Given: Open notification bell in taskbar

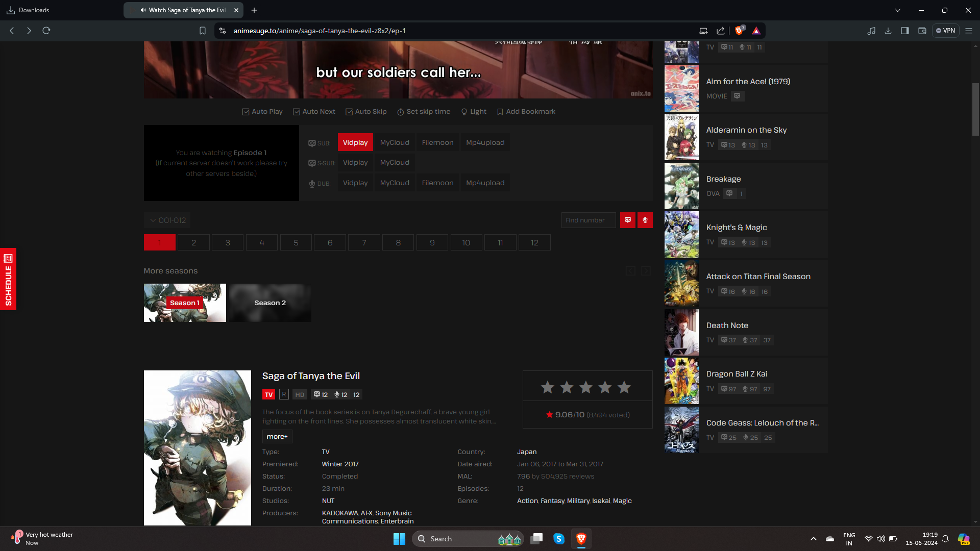Looking at the screenshot, I should (945, 539).
